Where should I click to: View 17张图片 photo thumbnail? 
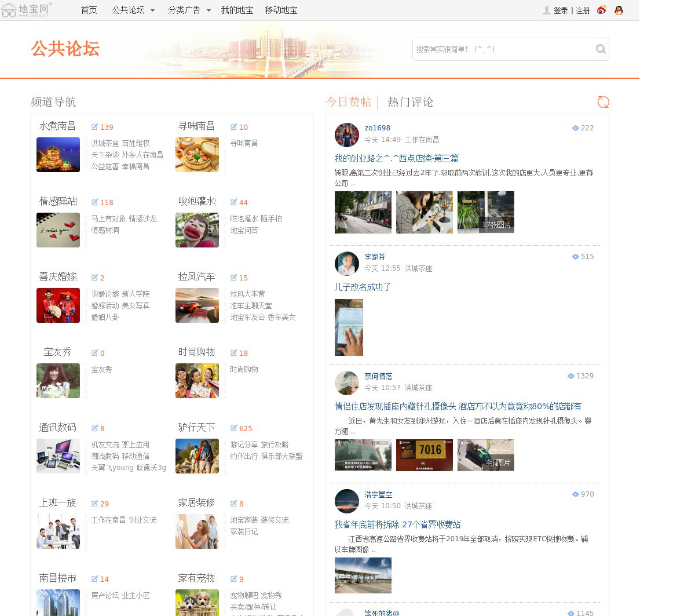486,212
